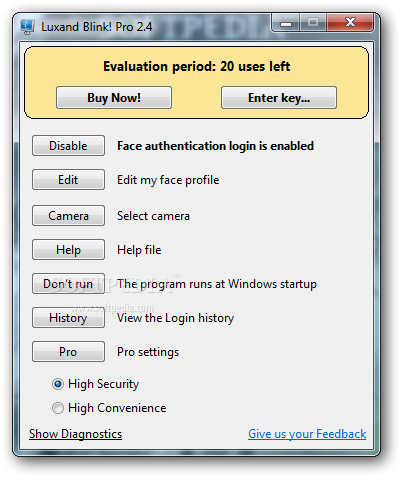
Task: Click the Luxand Blink title bar app icon
Action: (27, 27)
